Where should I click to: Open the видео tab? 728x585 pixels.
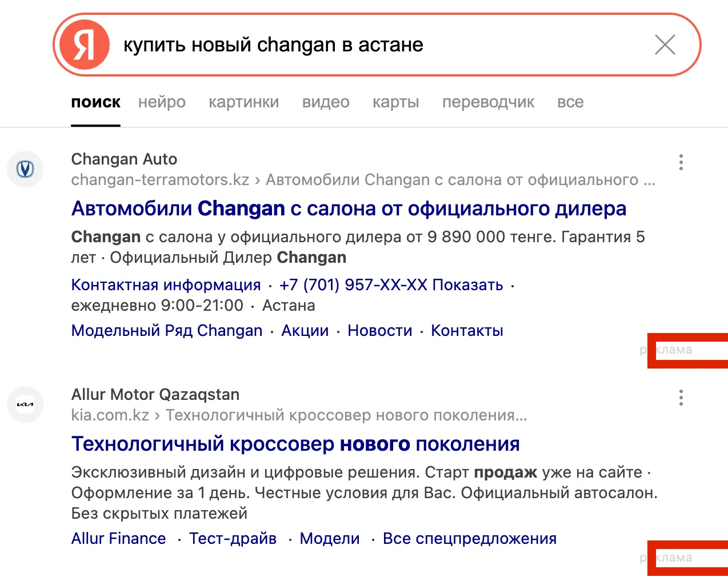[326, 102]
